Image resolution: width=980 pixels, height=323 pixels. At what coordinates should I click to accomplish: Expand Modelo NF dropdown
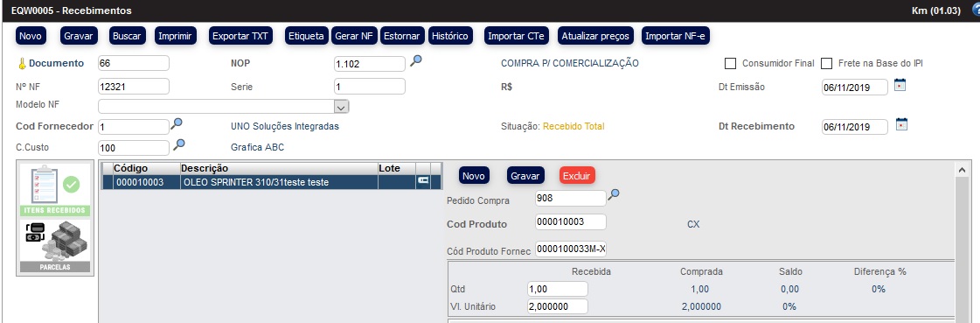click(x=341, y=107)
